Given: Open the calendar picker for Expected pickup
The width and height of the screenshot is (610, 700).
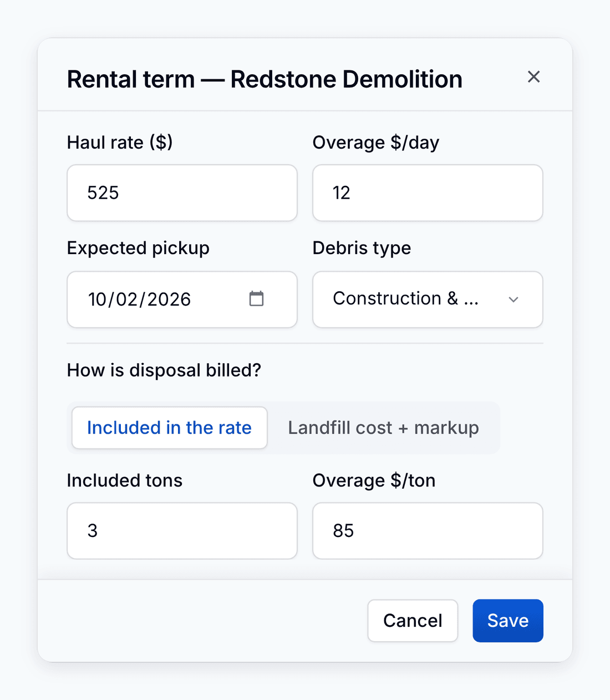Looking at the screenshot, I should coord(256,298).
